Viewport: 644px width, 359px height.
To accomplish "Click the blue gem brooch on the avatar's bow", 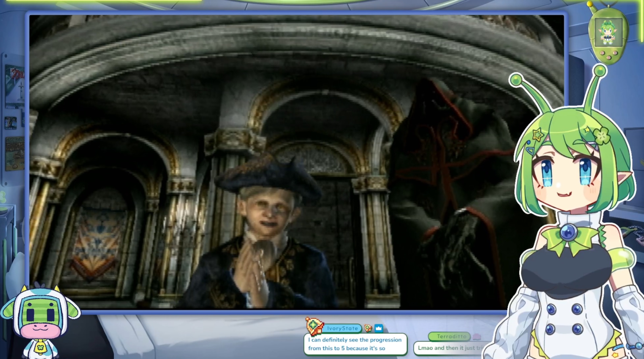I will 568,232.
